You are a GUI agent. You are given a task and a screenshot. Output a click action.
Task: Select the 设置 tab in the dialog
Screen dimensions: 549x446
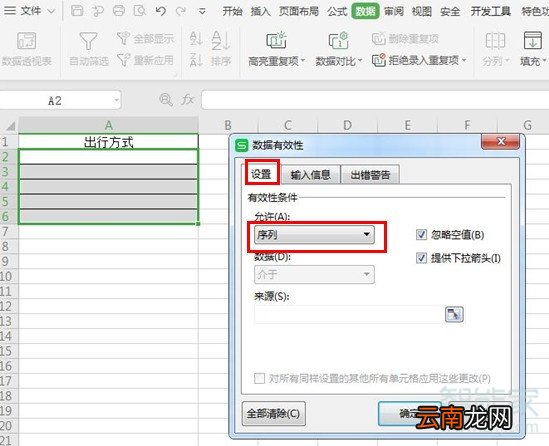click(x=262, y=174)
